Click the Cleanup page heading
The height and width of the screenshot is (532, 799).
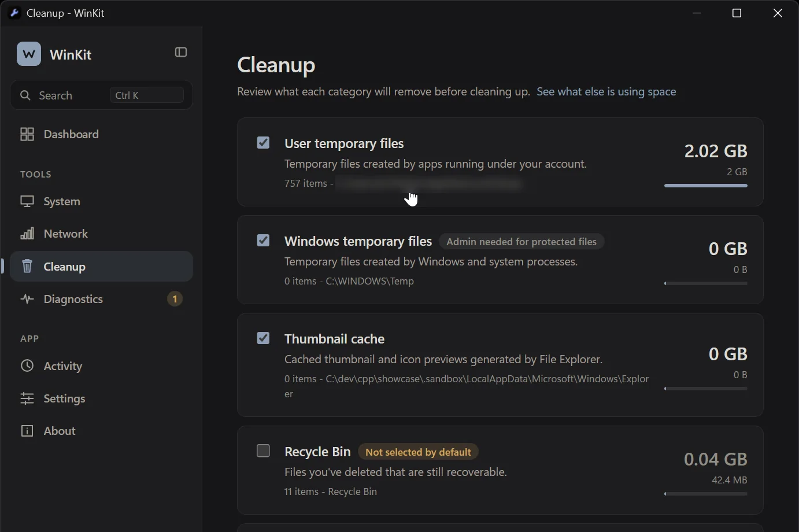[x=276, y=64]
